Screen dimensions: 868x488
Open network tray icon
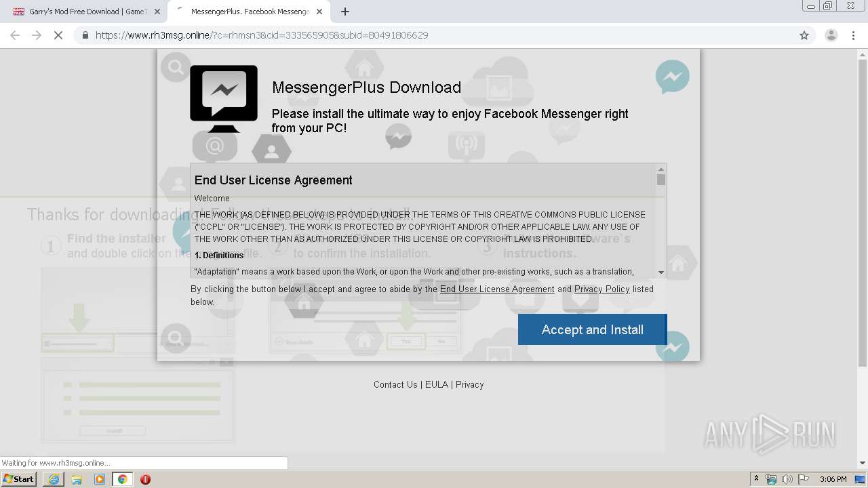(771, 479)
